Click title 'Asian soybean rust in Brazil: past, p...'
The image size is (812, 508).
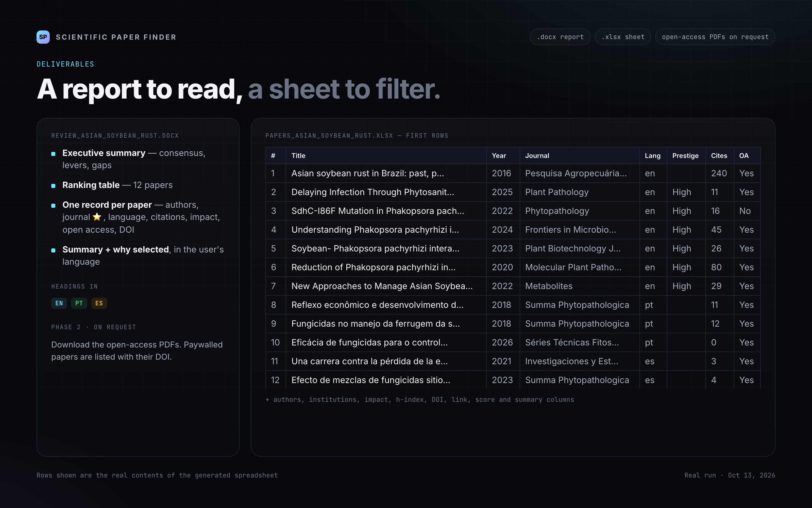(367, 173)
